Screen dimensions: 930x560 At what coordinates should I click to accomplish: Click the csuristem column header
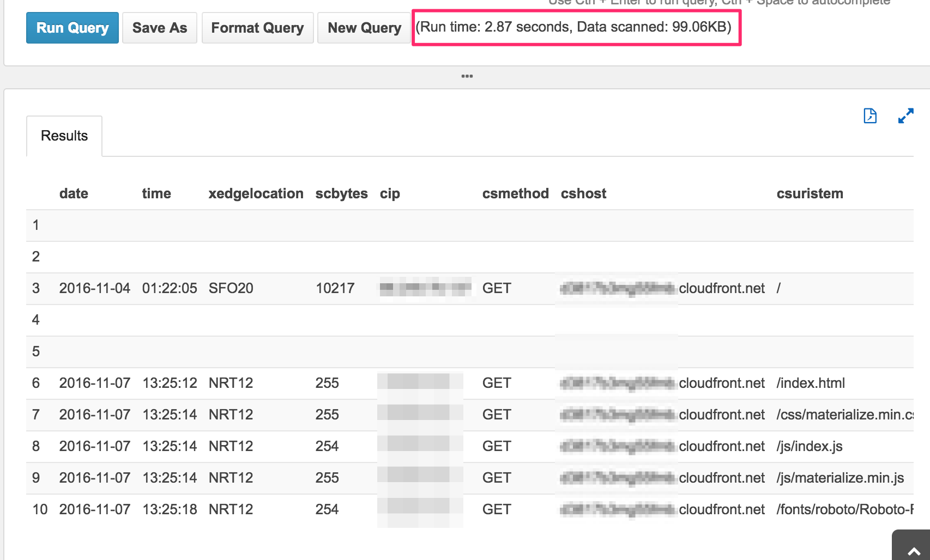[x=810, y=193]
